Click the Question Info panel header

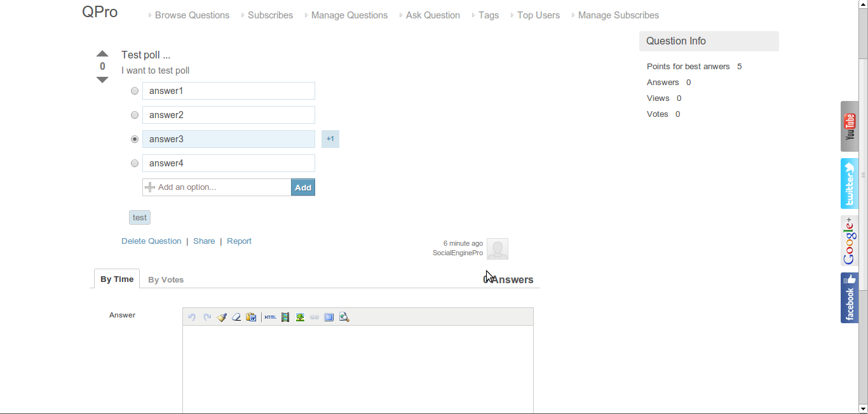click(x=709, y=41)
